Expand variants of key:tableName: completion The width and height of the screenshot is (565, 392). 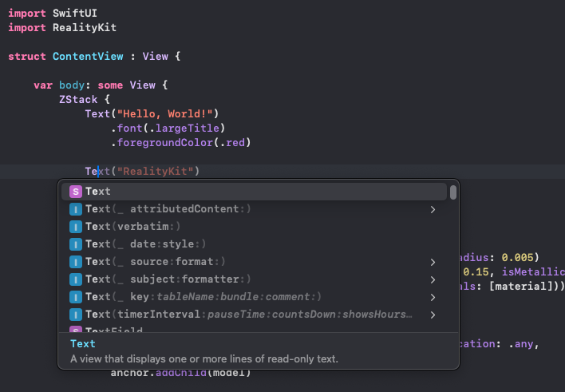[x=433, y=297]
